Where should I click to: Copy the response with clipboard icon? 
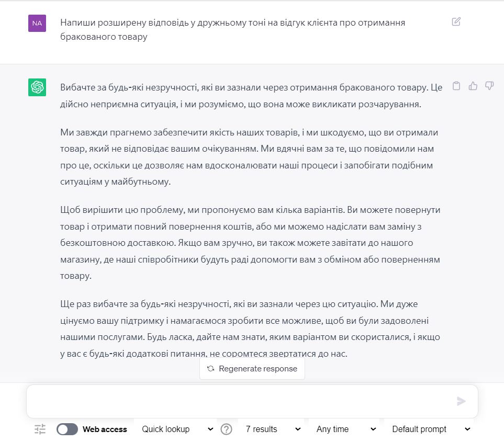(x=456, y=86)
